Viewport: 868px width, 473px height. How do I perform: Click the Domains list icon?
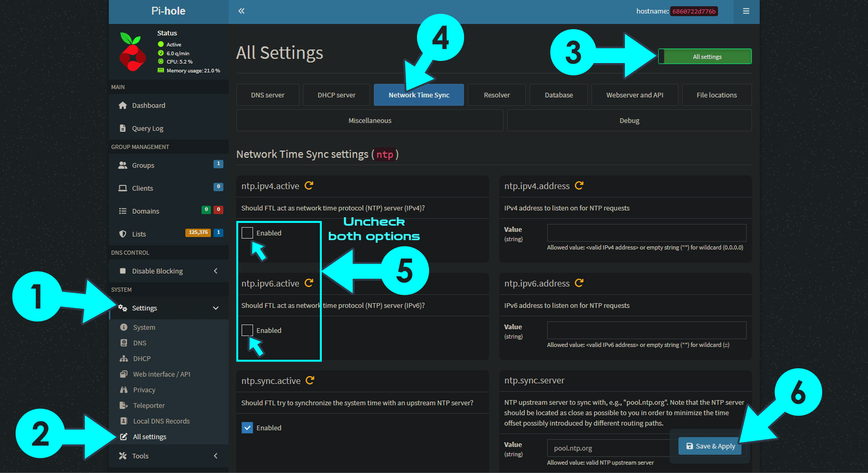[123, 211]
